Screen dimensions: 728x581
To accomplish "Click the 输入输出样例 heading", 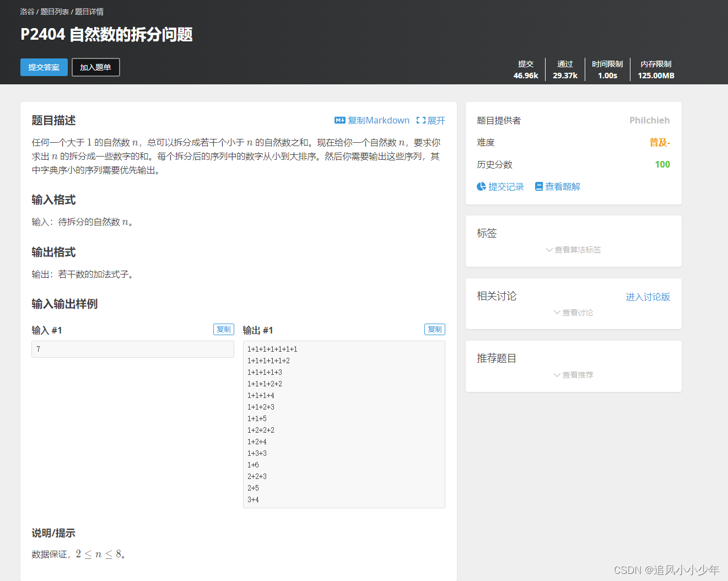I will point(64,304).
